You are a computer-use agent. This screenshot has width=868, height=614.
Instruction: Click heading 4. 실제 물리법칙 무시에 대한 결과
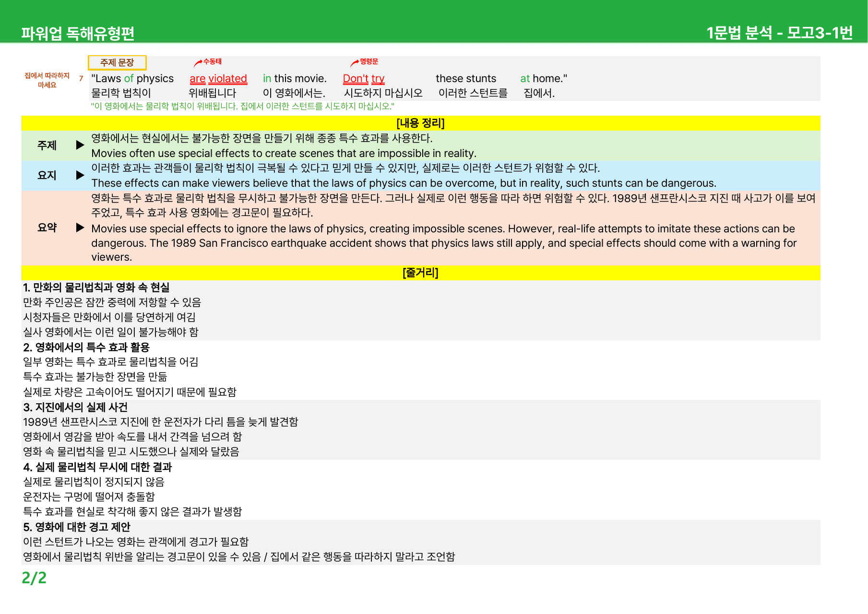[x=97, y=467]
